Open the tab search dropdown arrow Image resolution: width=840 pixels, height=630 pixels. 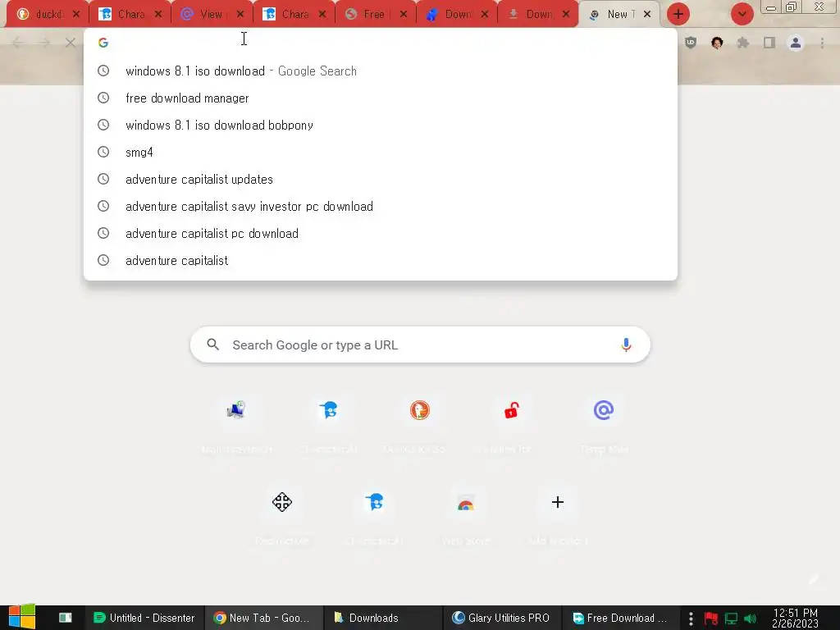742,14
